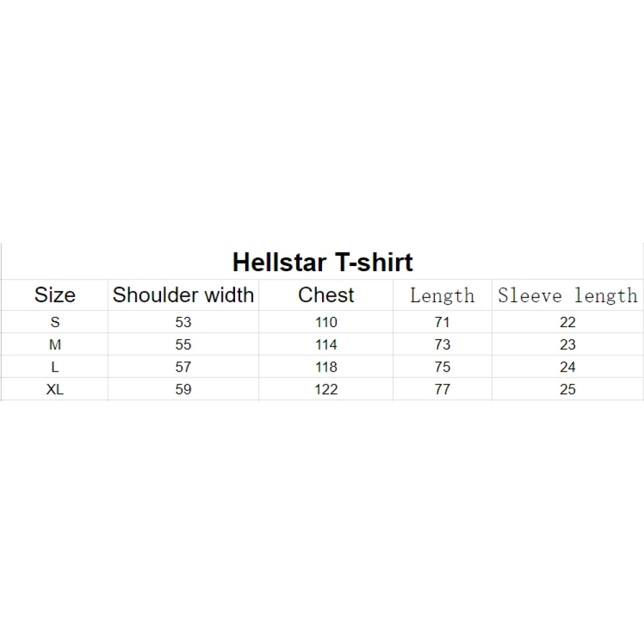The image size is (644, 644).
Task: Click the Hellstar T-shirt title cell
Action: coord(323,261)
